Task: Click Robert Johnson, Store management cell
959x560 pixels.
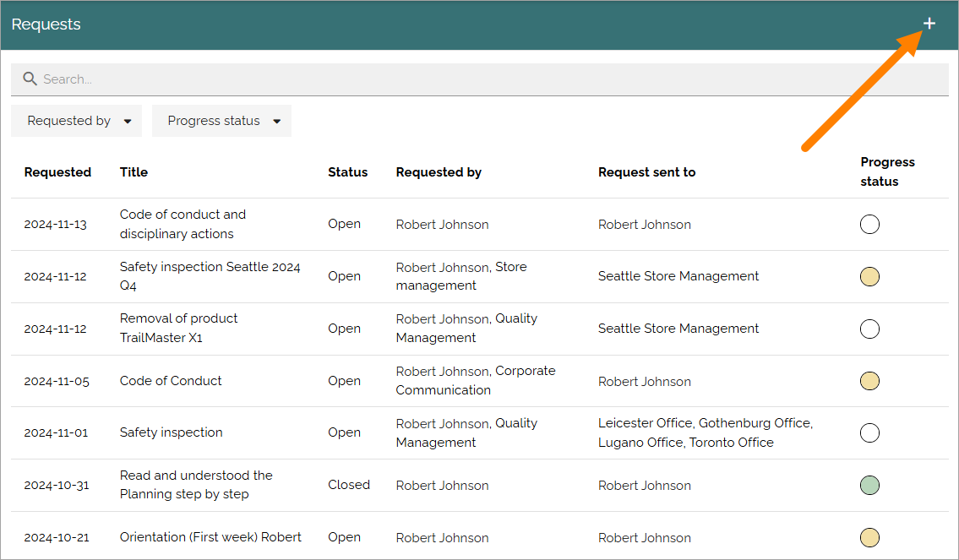Action: coord(461,275)
